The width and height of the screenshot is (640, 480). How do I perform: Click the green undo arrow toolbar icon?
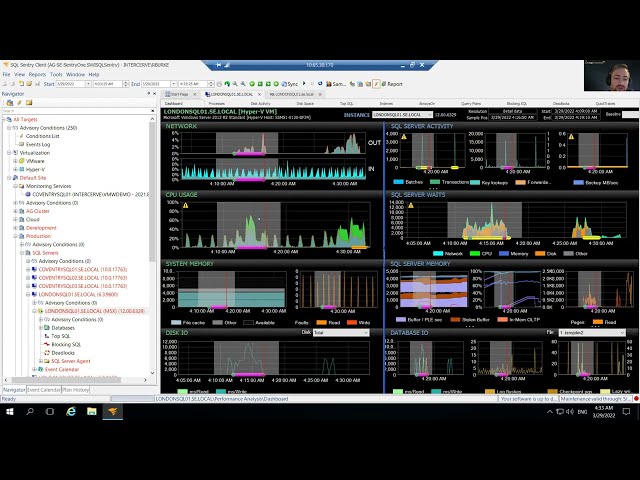pyautogui.click(x=227, y=84)
